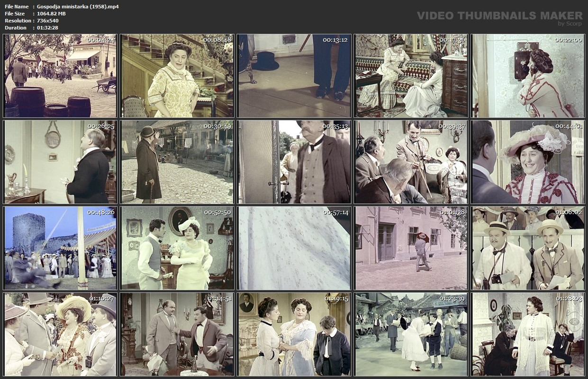
Task: Open the thumbnail at 00:35:13
Action: pos(294,162)
